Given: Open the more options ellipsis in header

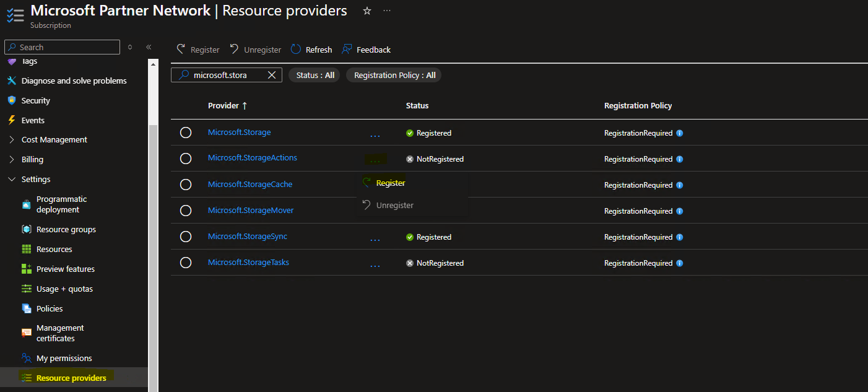Looking at the screenshot, I should [x=387, y=11].
